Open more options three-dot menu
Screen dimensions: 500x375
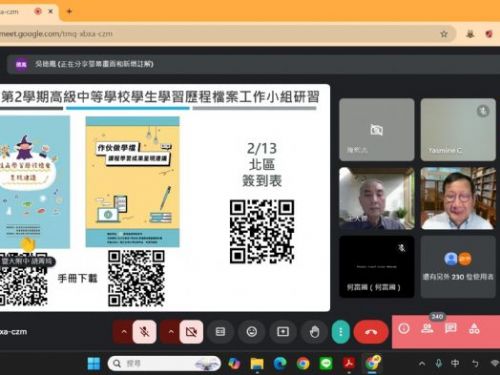pyautogui.click(x=341, y=332)
